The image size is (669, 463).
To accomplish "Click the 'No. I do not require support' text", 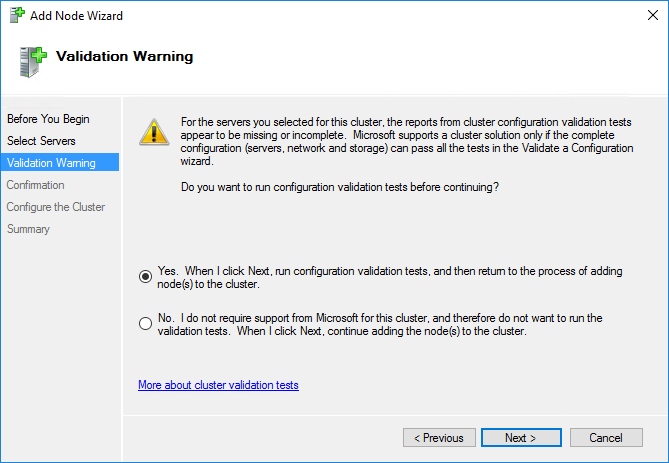I will (x=380, y=324).
